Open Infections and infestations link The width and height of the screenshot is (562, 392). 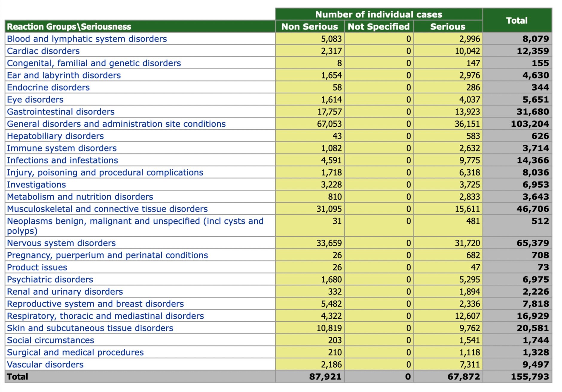(62, 160)
